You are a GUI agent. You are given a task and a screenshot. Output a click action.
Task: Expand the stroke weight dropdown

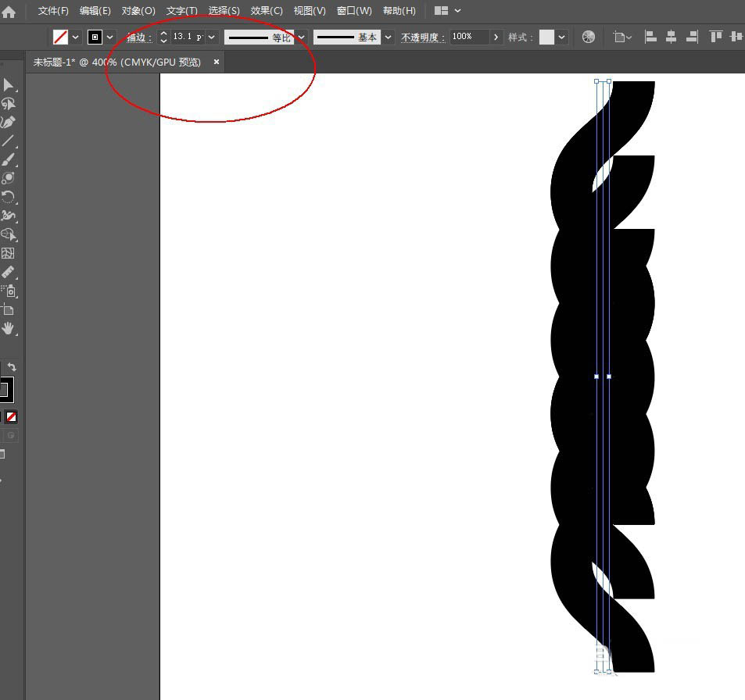[211, 37]
